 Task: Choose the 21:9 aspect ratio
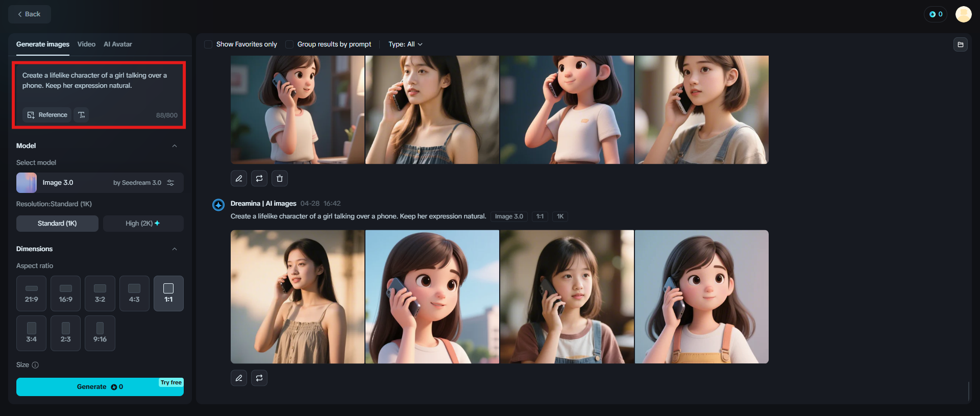tap(31, 293)
